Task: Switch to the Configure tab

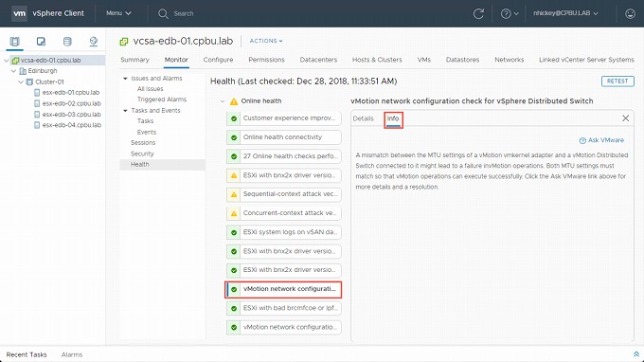Action: point(218,60)
